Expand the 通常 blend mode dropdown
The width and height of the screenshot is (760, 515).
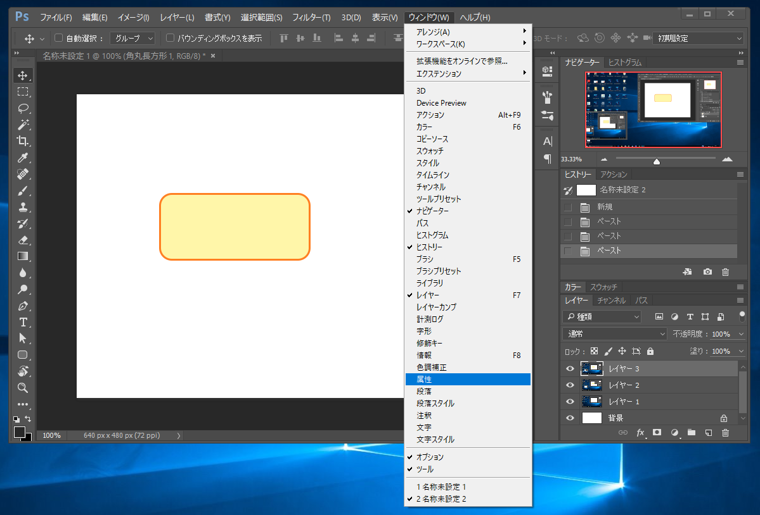pos(614,334)
